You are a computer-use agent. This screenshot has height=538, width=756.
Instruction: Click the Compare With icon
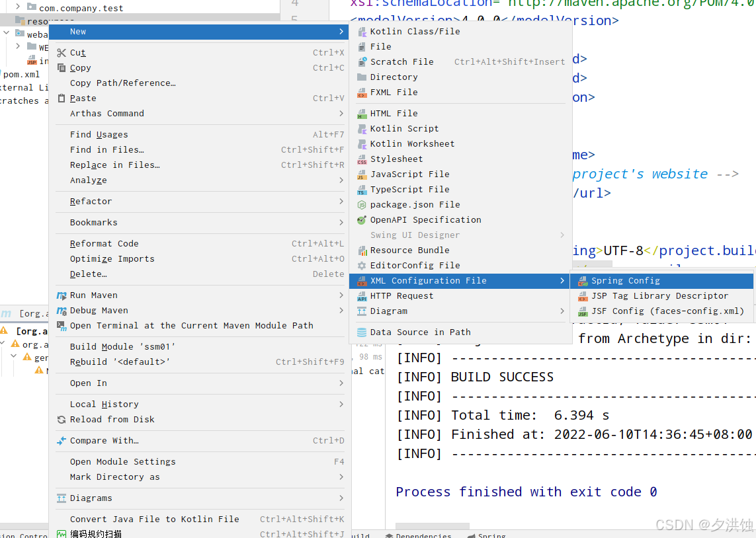coord(62,441)
